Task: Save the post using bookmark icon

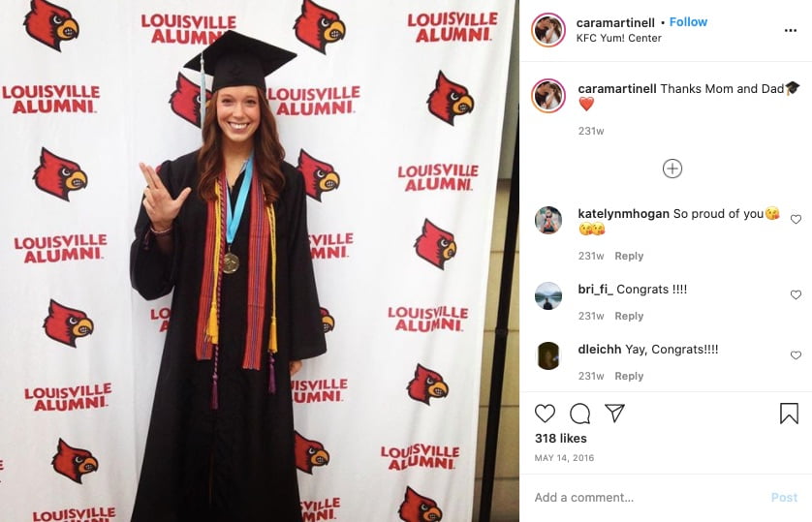Action: [789, 414]
